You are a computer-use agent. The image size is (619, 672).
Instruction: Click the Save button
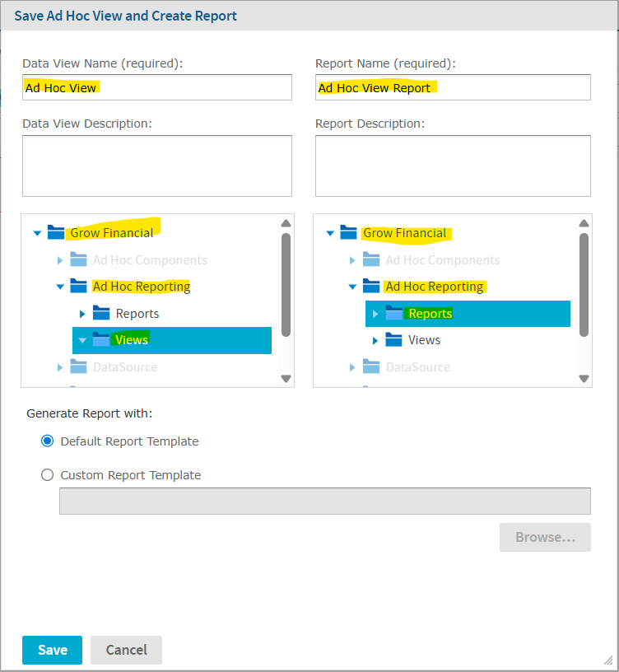[52, 650]
